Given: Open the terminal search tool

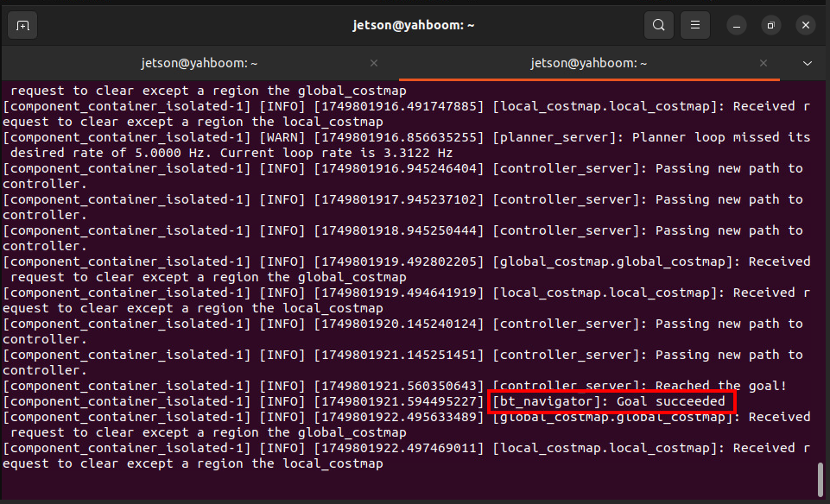Looking at the screenshot, I should (x=658, y=25).
